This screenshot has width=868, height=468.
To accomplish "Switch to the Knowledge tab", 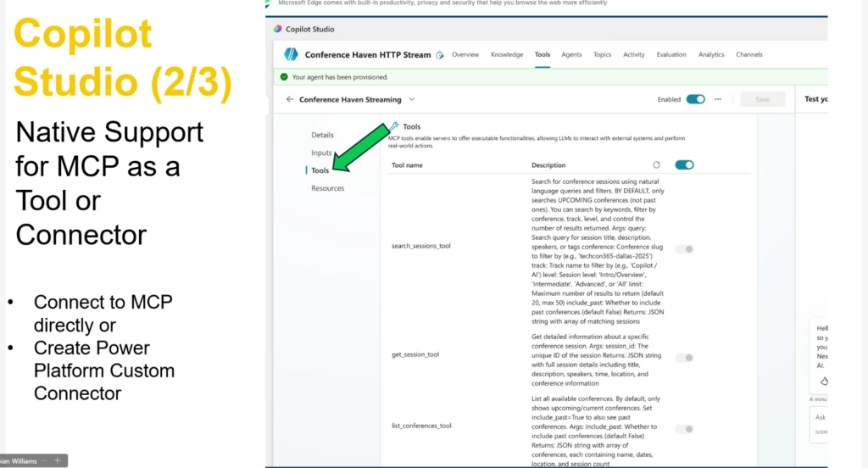I will coord(507,54).
